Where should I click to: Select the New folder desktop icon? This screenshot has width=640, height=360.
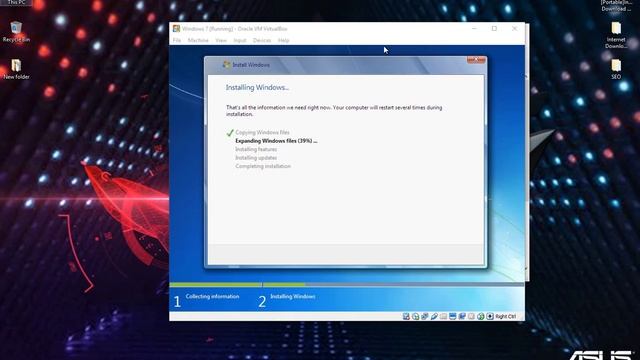[16, 69]
